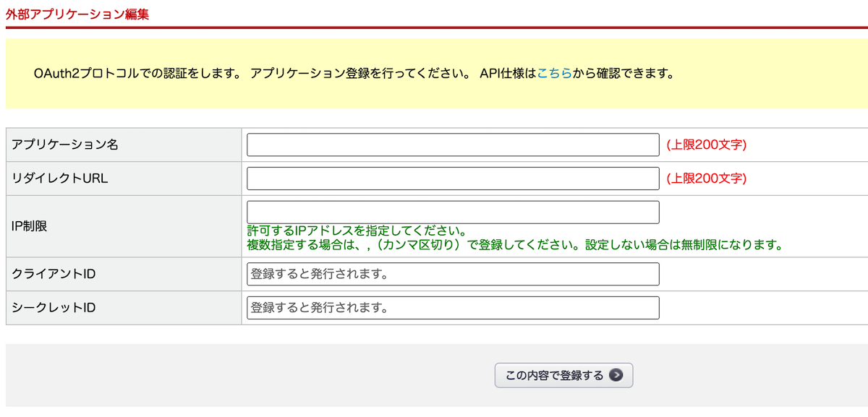Viewport: 868px width, 417px height.
Task: Click the シークレットID row label
Action: point(54,308)
